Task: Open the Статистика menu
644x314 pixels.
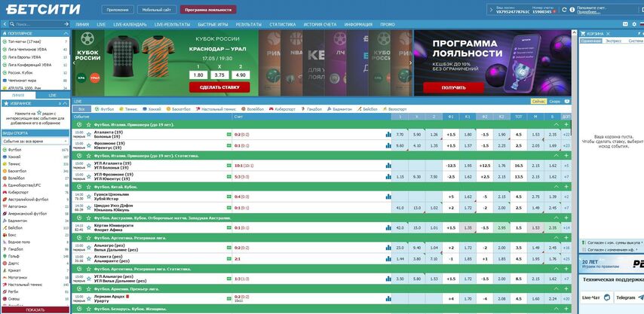Action: click(283, 25)
